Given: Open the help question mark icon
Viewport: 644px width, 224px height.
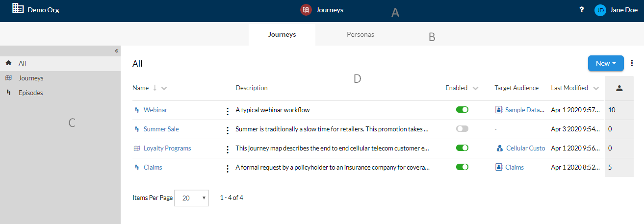Looking at the screenshot, I should (x=582, y=10).
